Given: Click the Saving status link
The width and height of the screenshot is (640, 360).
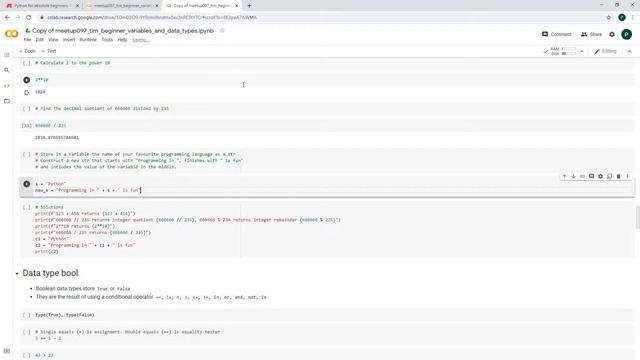Looking at the screenshot, I should pyautogui.click(x=140, y=40).
